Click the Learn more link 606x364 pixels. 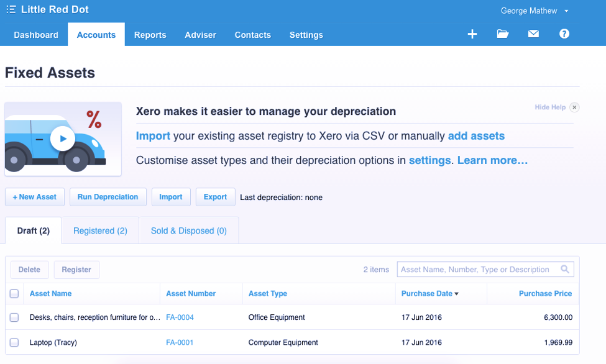click(x=492, y=160)
